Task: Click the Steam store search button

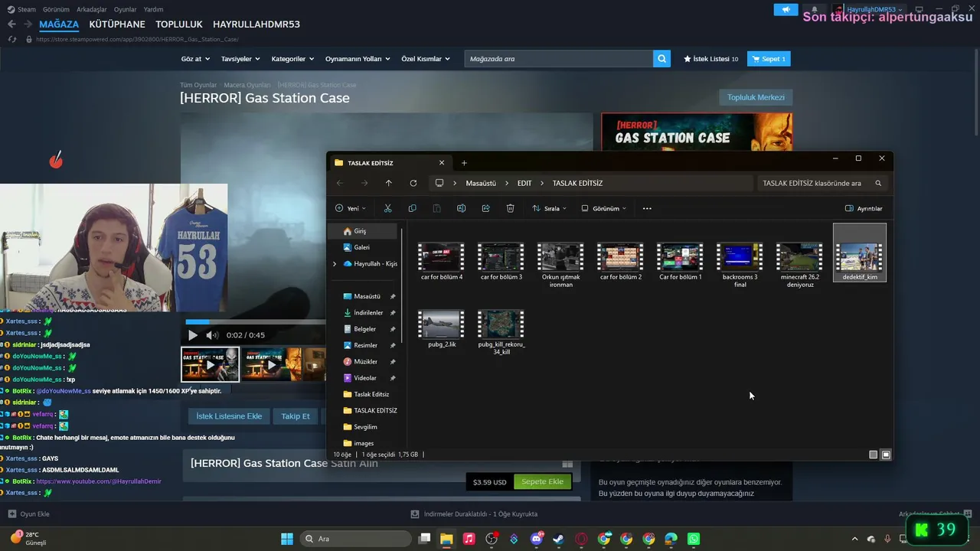Action: [661, 59]
